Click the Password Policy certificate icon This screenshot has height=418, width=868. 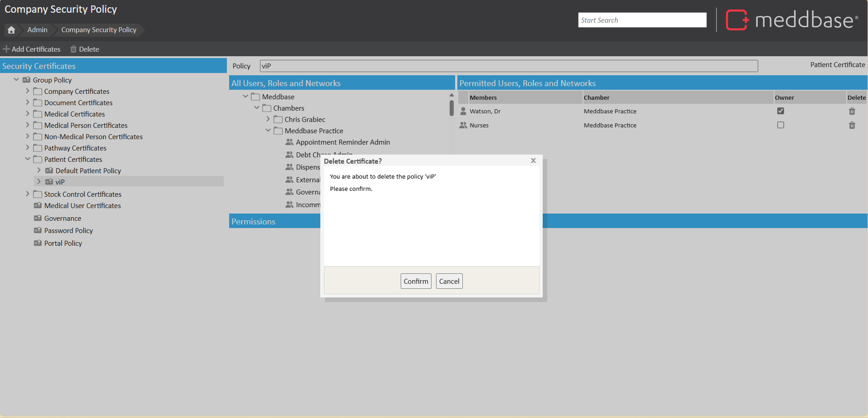click(x=38, y=230)
